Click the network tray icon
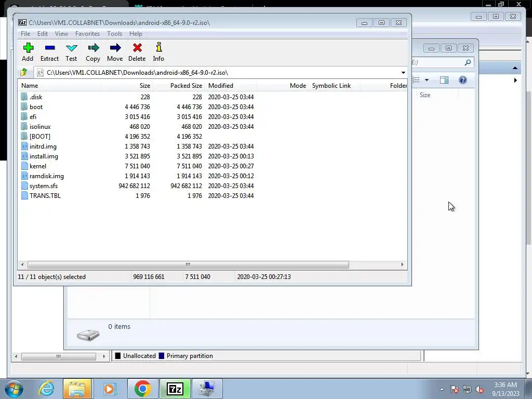532x399 pixels. click(467, 389)
